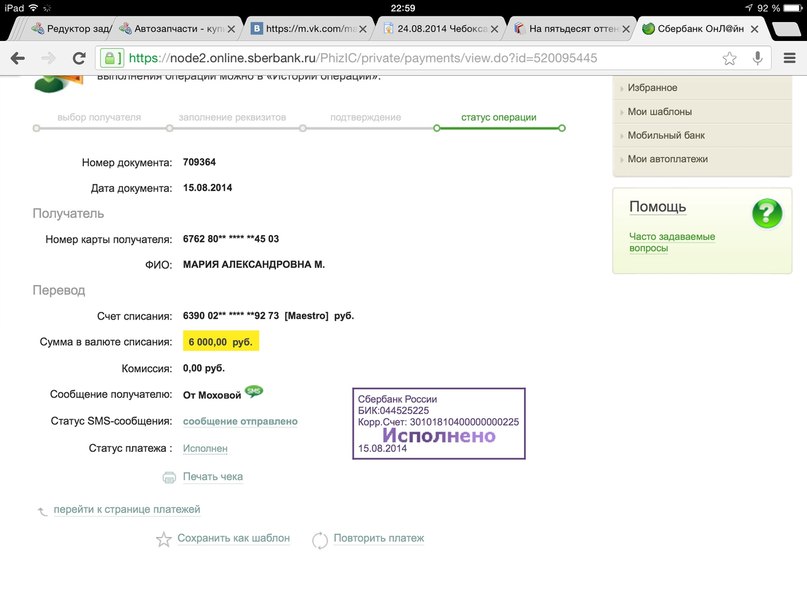
Task: Reload the page with the refresh icon
Action: tap(79, 58)
